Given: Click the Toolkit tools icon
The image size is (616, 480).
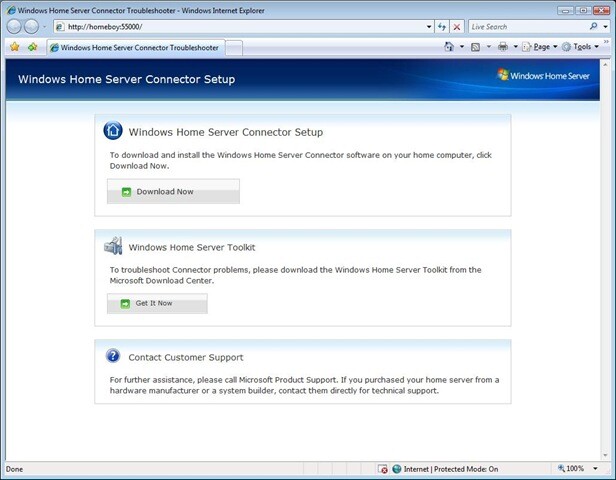Looking at the screenshot, I should 113,246.
